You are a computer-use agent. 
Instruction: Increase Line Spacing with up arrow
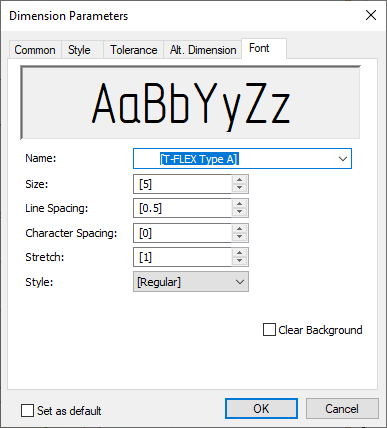click(x=239, y=204)
